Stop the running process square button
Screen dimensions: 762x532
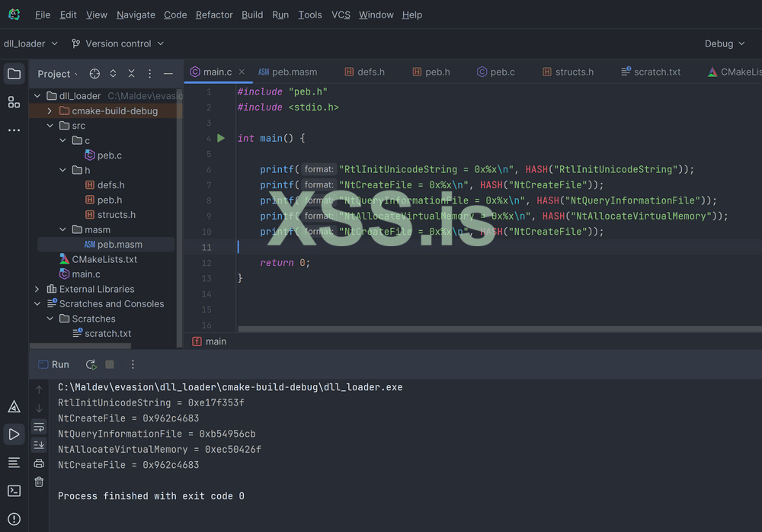point(110,364)
